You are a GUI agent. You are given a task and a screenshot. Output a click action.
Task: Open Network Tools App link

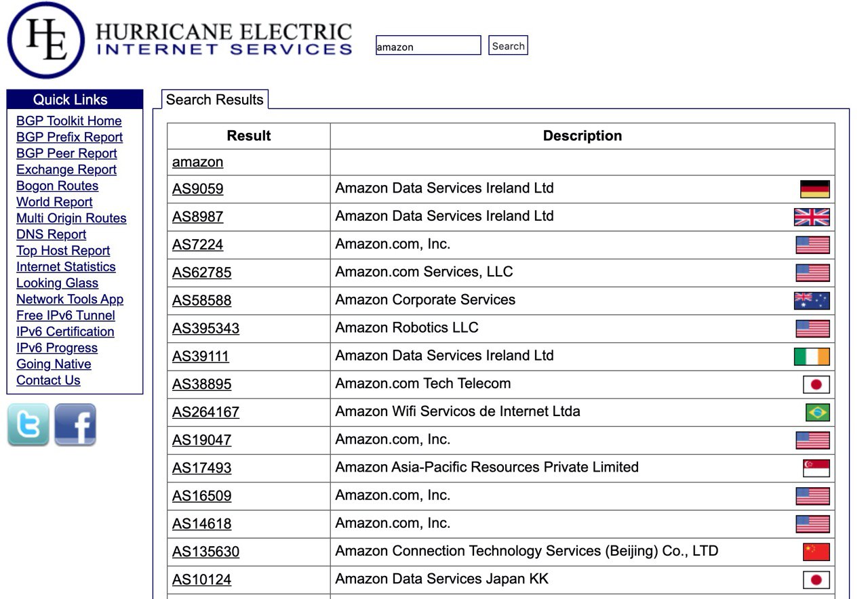pyautogui.click(x=70, y=299)
